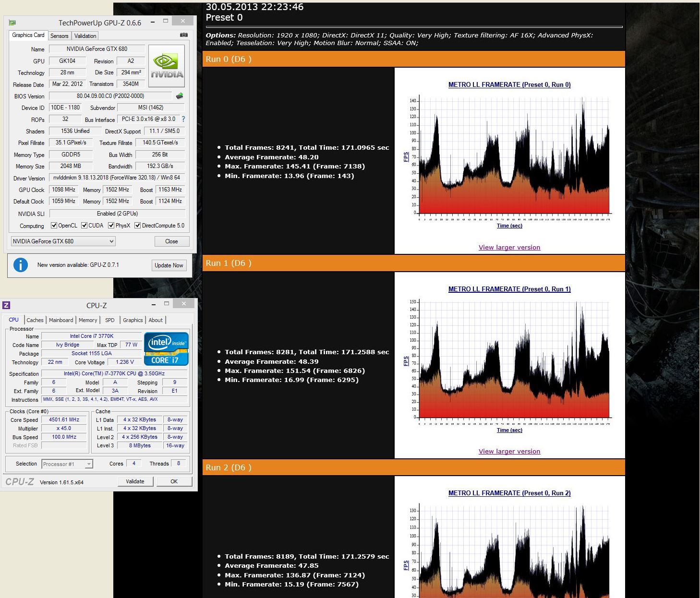
Task: Click the CPU-Z title bar Z icon
Action: click(6, 305)
